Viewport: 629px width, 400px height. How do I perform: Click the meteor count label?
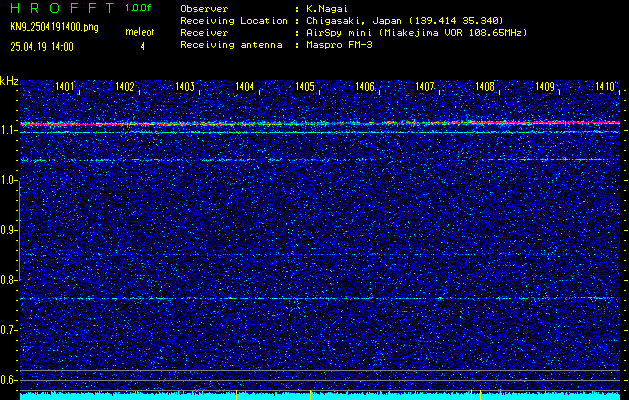tap(140, 32)
